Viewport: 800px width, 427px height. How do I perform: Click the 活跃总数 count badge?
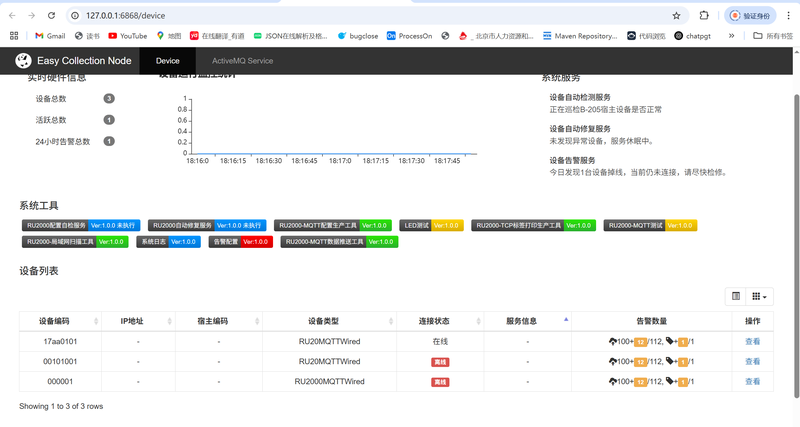click(x=109, y=120)
